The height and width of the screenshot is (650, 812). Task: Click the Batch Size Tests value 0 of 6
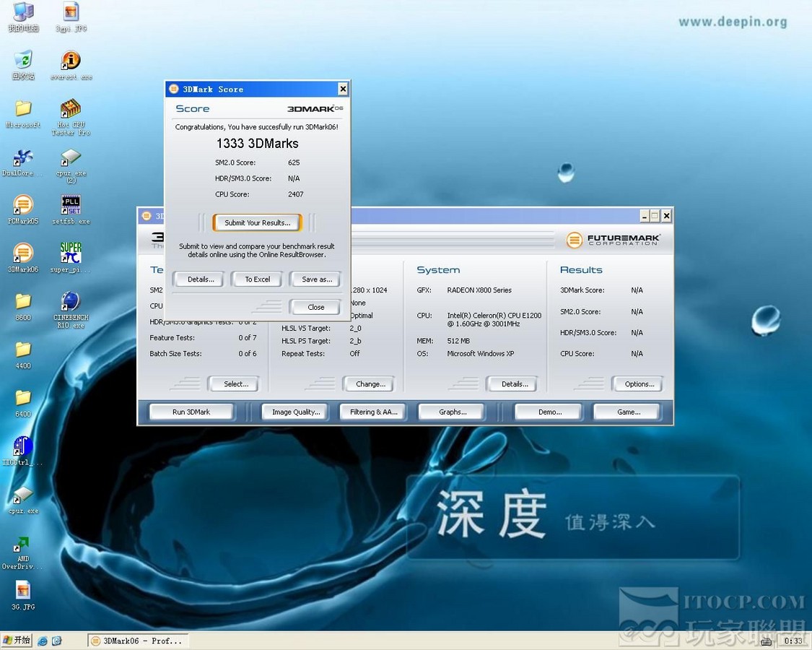pos(247,353)
